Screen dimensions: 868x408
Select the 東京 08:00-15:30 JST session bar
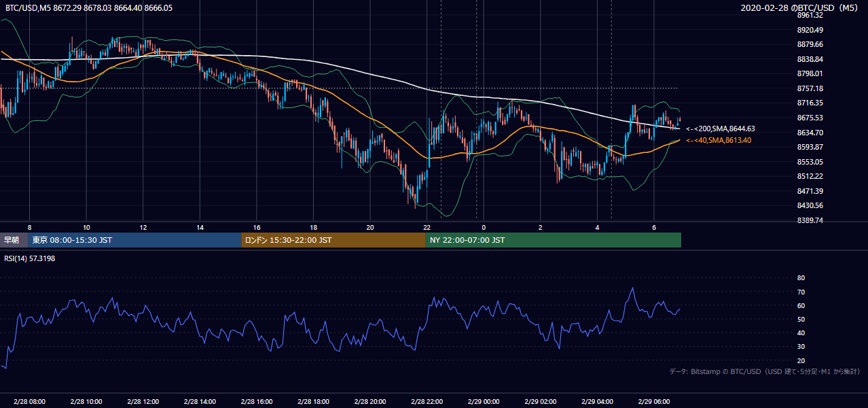tap(134, 240)
